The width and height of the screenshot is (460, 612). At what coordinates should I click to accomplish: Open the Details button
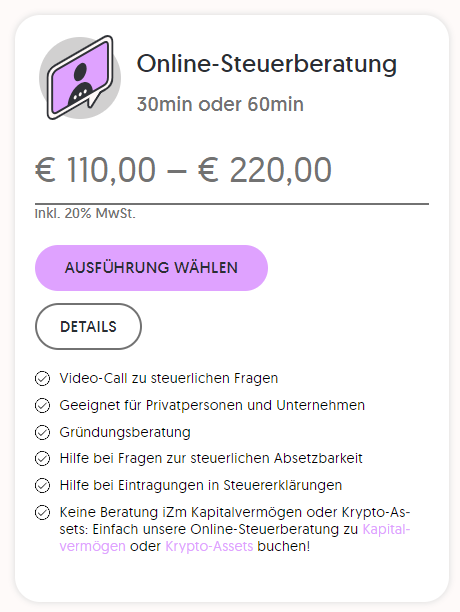pos(88,326)
